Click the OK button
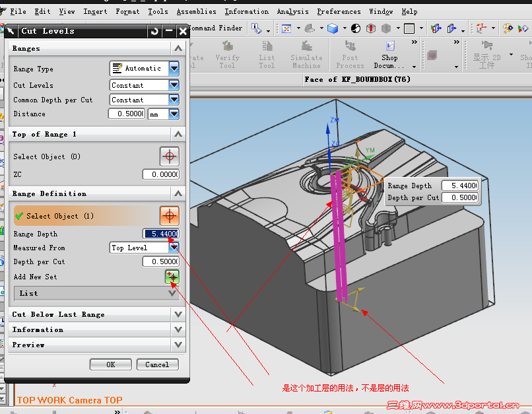This screenshot has height=414, width=532. (111, 364)
